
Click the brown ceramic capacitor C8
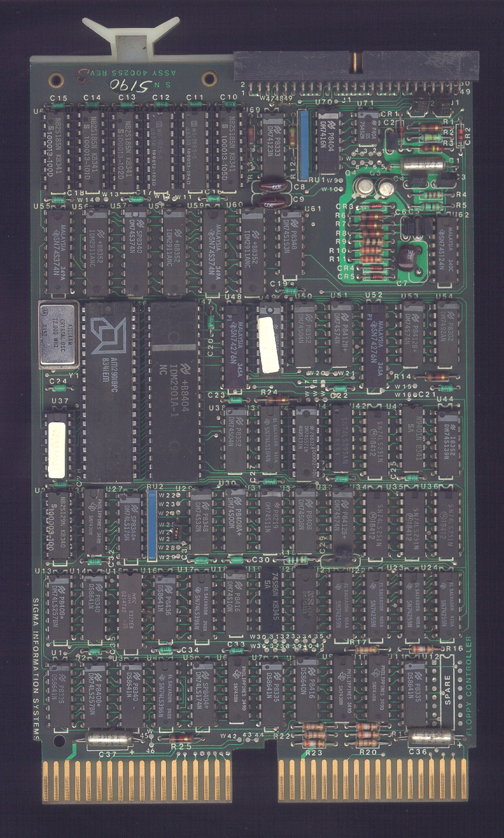(x=269, y=186)
